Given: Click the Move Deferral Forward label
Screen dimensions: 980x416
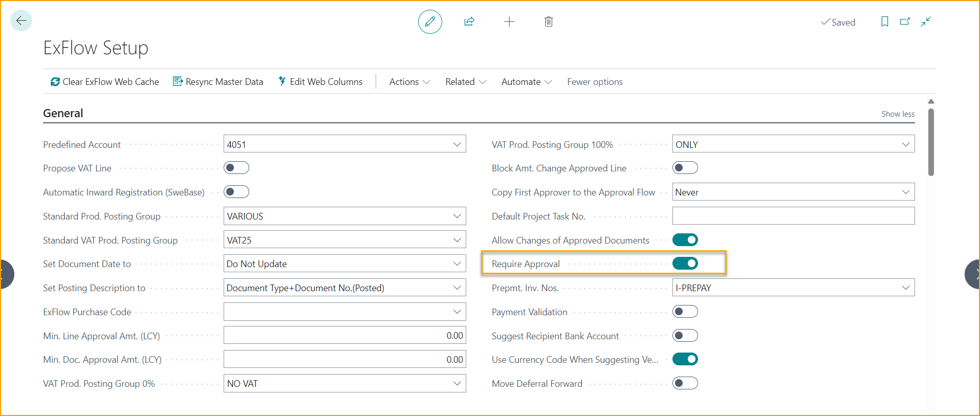Looking at the screenshot, I should 537,384.
